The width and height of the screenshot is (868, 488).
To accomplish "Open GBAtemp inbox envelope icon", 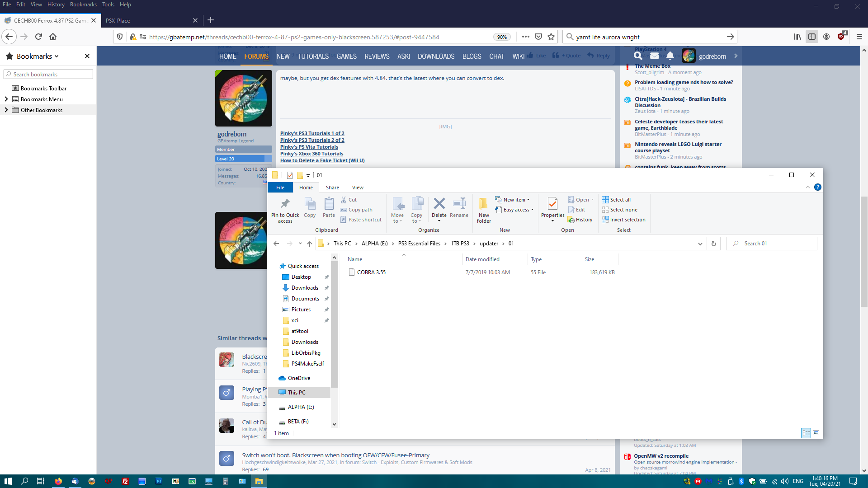I will tap(654, 56).
